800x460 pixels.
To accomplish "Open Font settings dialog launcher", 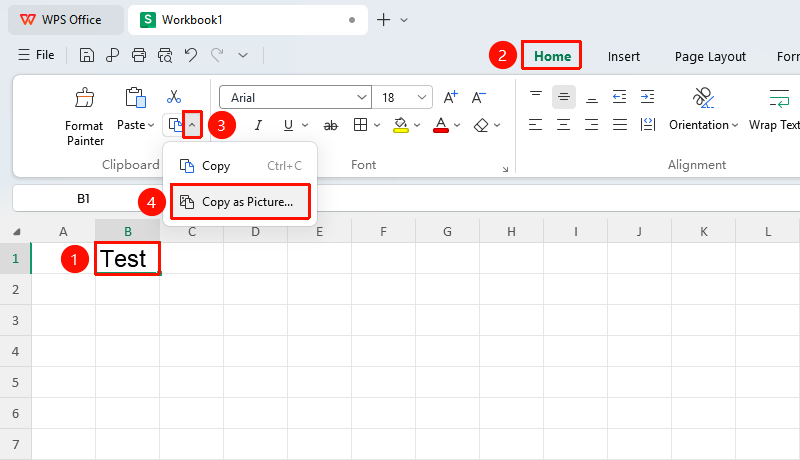I will 505,169.
